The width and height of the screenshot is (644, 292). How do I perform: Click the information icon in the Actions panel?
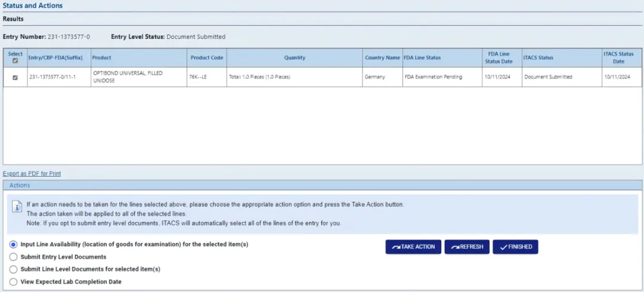coord(17,207)
